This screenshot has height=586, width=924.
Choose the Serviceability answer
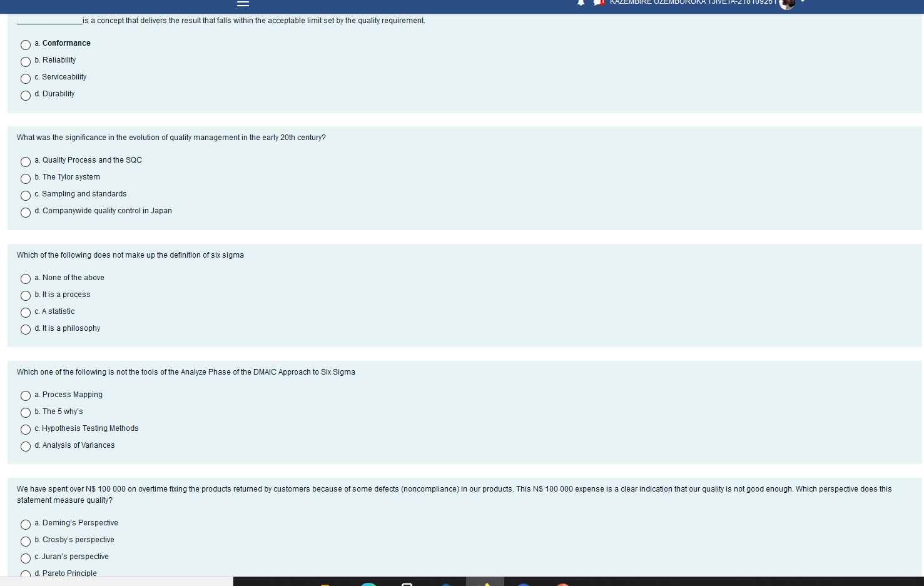click(26, 78)
